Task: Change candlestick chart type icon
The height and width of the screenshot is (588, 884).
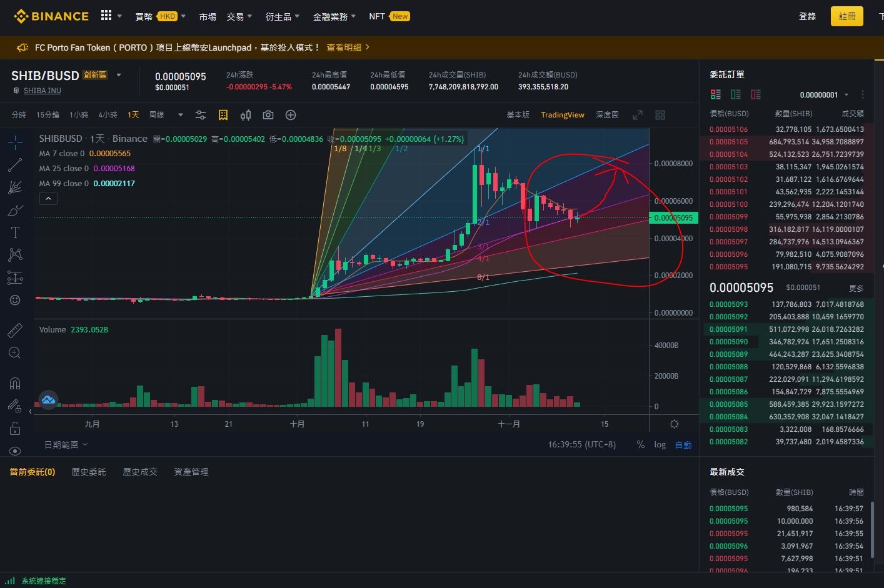Action: tap(246, 115)
